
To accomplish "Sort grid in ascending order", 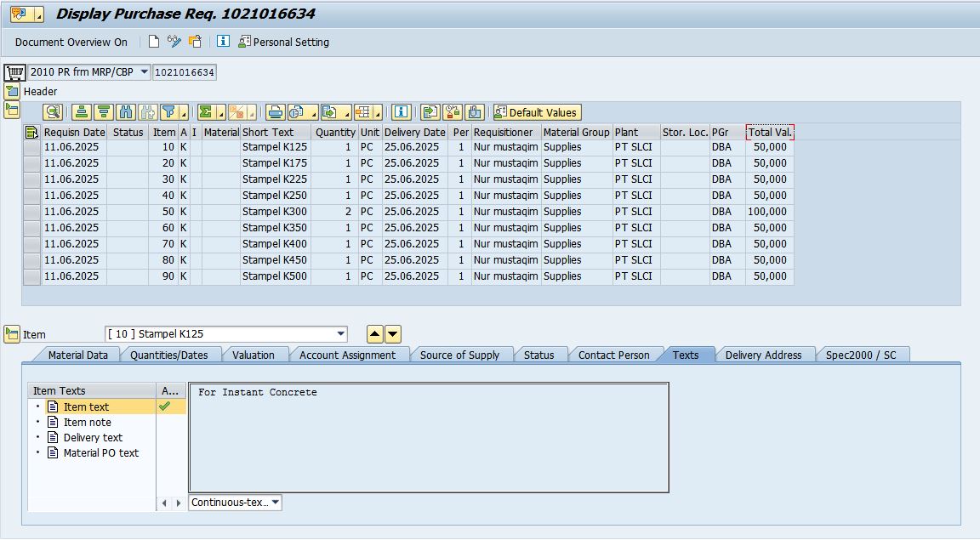I will (x=82, y=112).
